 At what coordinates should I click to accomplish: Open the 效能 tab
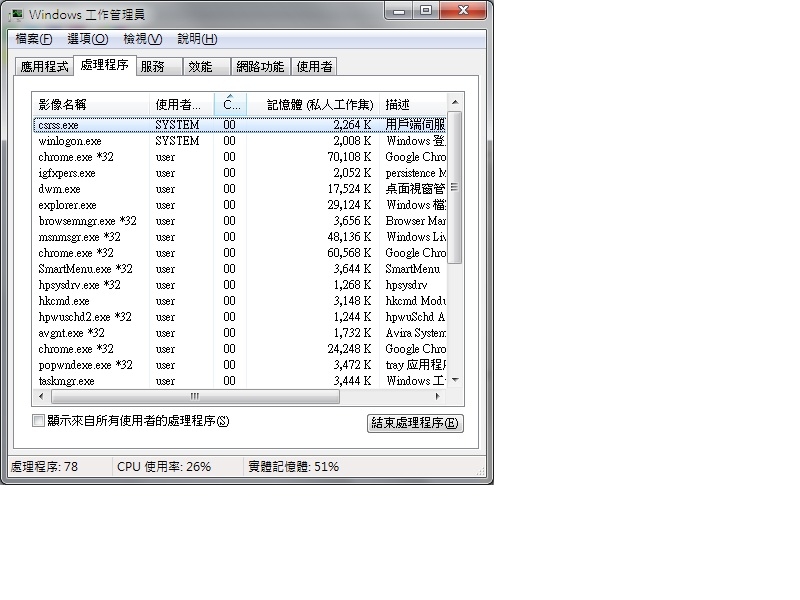[x=207, y=67]
